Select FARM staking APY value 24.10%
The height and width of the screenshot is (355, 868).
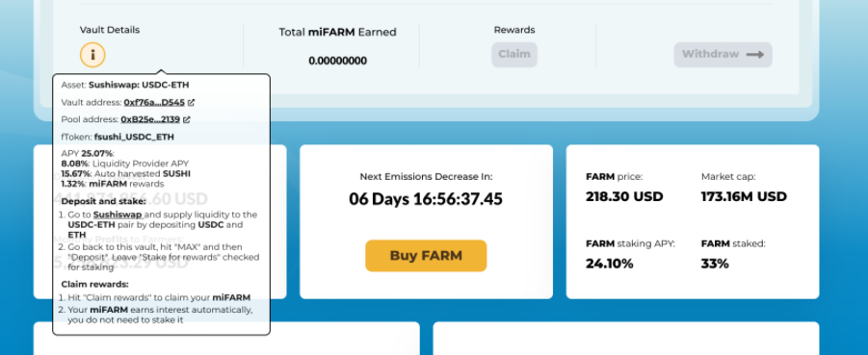click(x=610, y=264)
